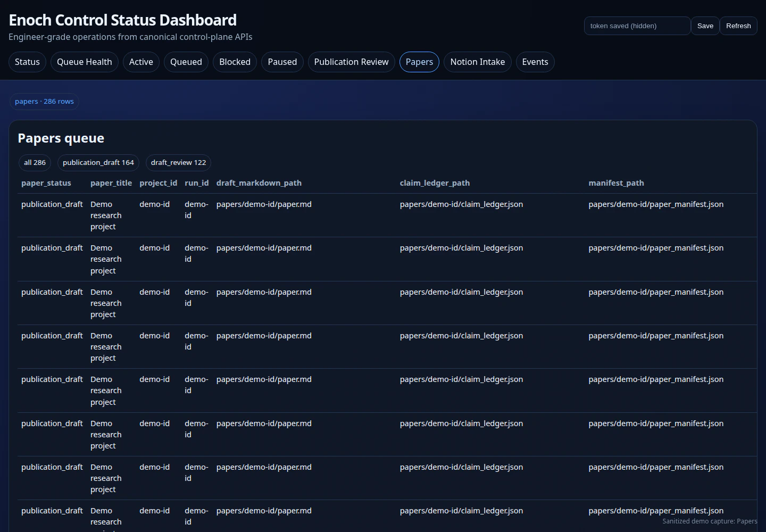This screenshot has height=532, width=766.
Task: Click the paper_title column header
Action: tap(111, 183)
